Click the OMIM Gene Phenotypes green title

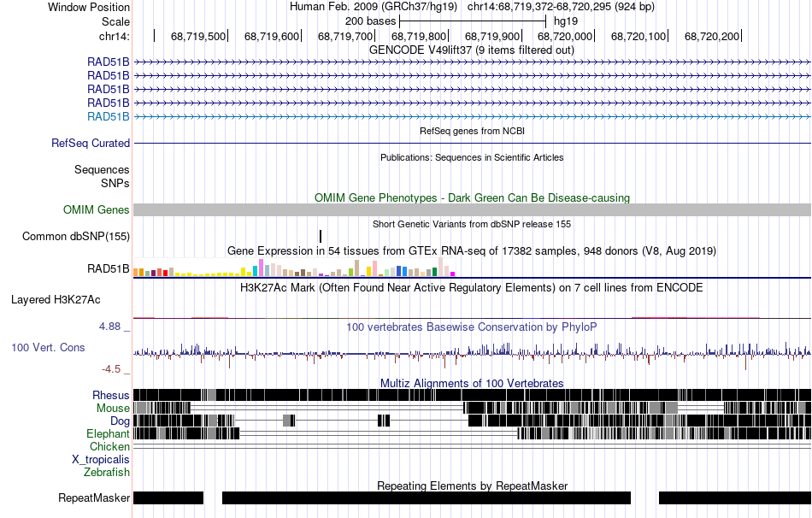coord(472,197)
